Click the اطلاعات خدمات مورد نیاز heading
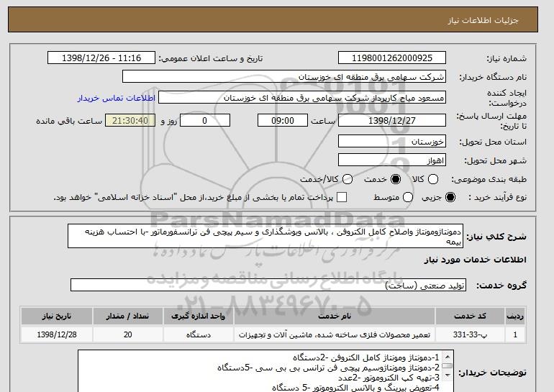Viewport: 554px width, 392px height. pos(475,260)
